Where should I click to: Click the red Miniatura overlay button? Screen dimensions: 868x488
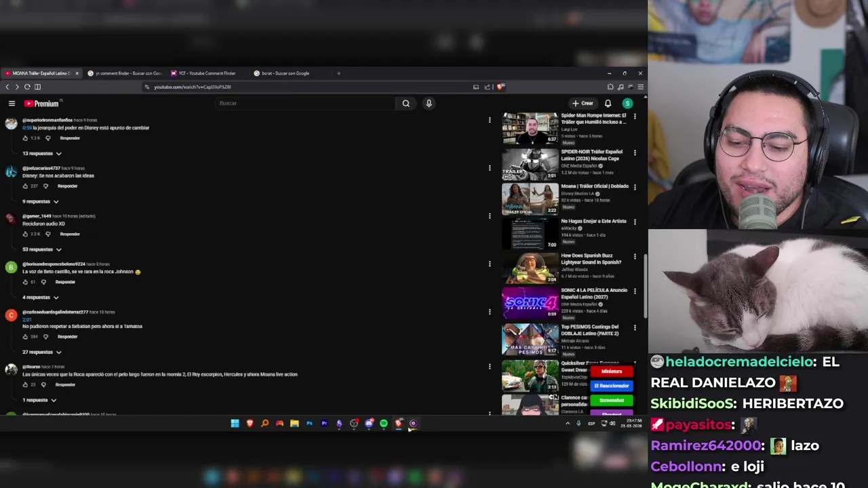pos(612,371)
